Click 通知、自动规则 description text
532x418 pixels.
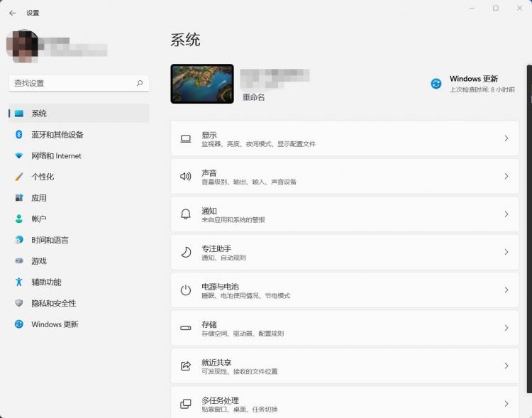pyautogui.click(x=223, y=258)
